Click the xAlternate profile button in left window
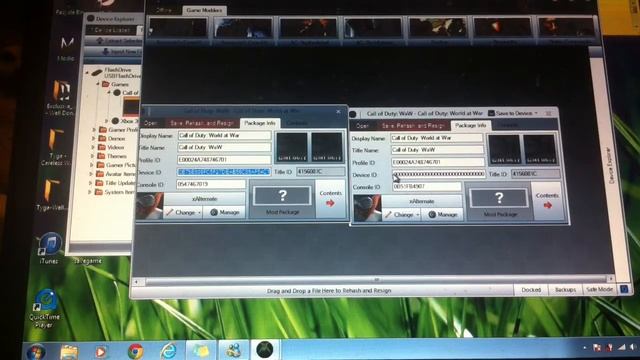 point(204,199)
